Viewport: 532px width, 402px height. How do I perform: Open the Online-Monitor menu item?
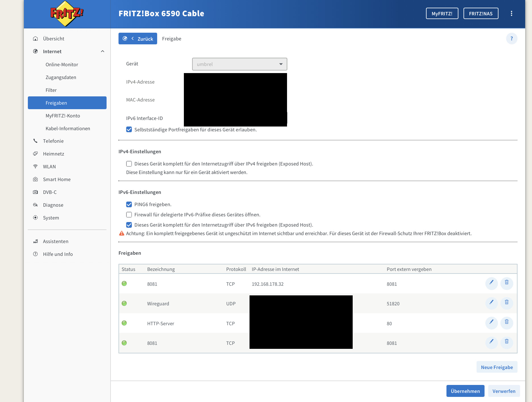pos(62,65)
